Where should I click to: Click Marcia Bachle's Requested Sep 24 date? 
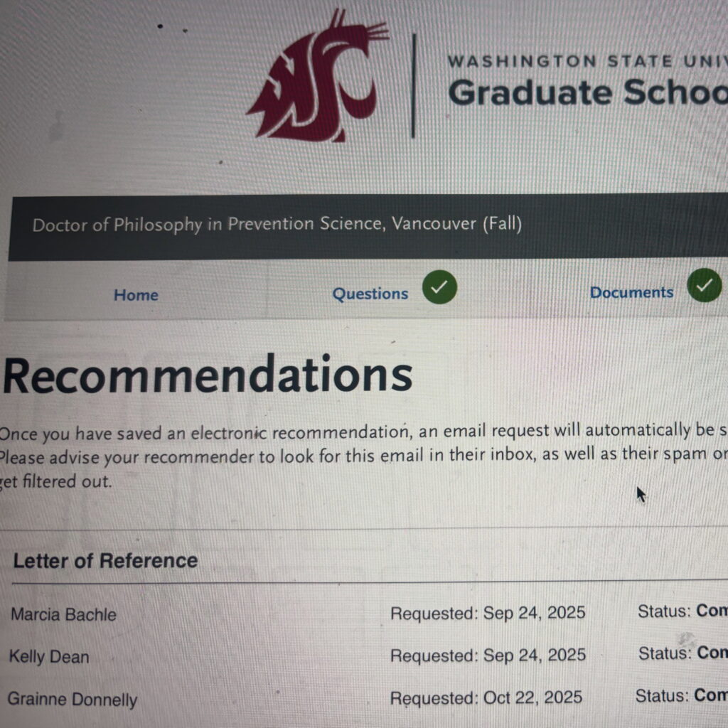point(488,613)
